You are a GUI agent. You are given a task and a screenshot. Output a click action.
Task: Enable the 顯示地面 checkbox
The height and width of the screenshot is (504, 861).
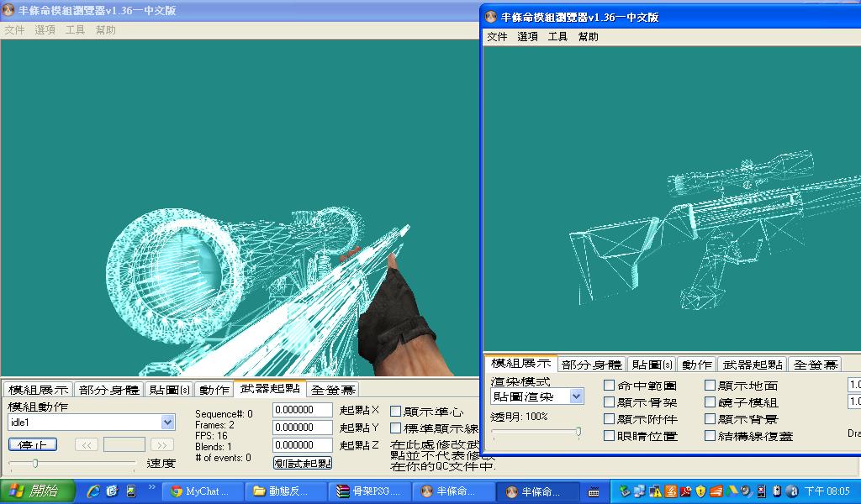point(710,386)
